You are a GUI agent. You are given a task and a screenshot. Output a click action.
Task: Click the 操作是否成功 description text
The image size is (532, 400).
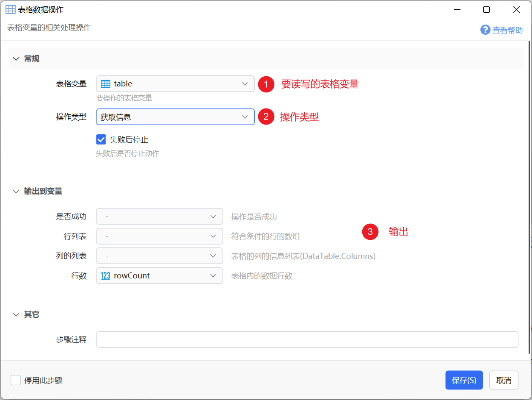(254, 217)
